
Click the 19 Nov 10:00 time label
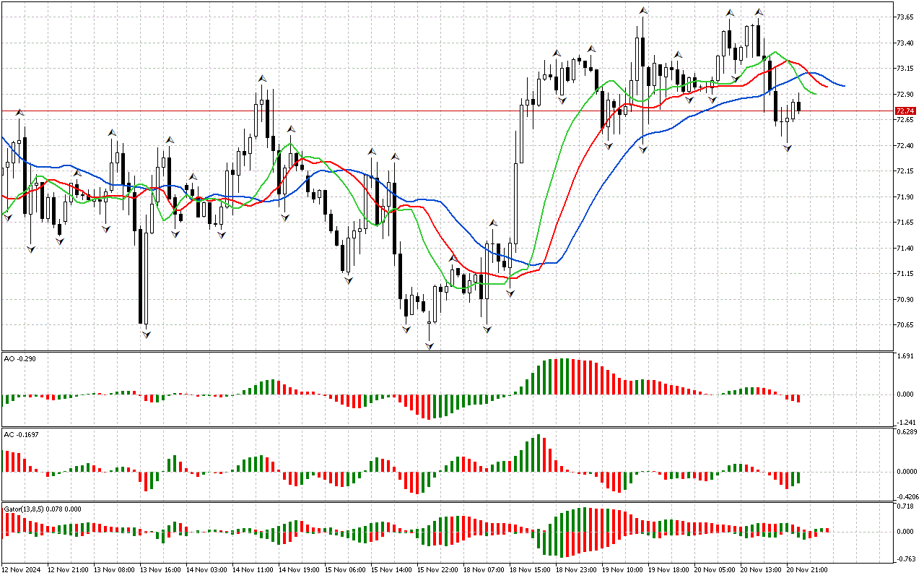point(622,570)
